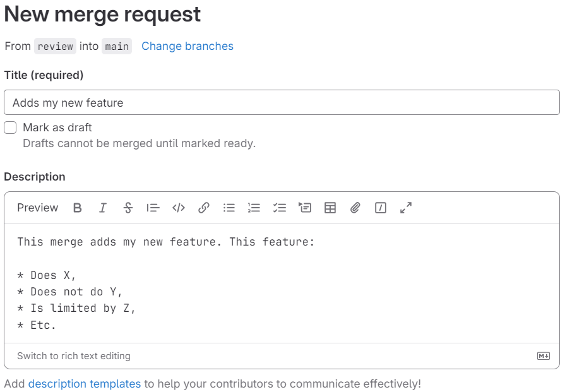
Task: Click the main target branch label
Action: pyautogui.click(x=117, y=46)
